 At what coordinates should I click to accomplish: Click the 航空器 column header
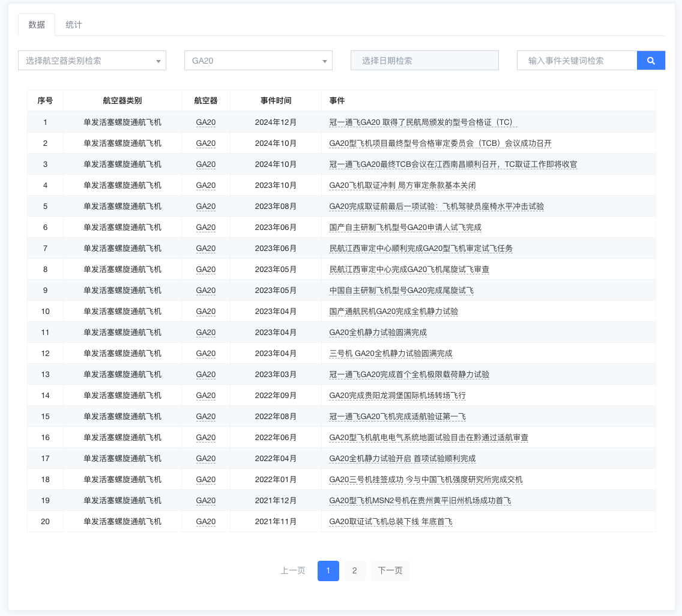click(206, 100)
